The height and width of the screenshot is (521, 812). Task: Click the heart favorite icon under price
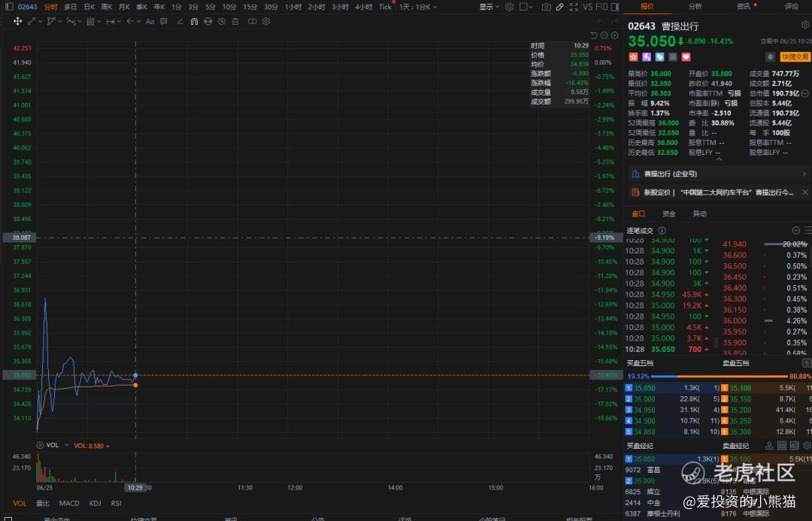686,57
